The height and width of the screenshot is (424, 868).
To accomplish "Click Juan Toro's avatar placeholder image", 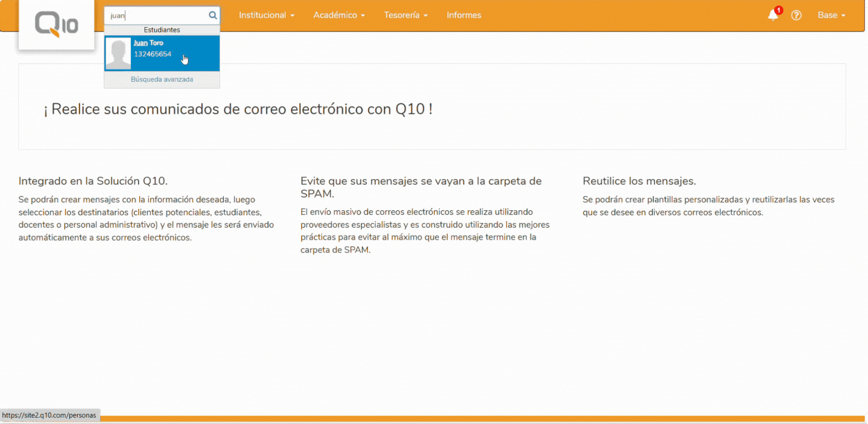I will coord(118,53).
